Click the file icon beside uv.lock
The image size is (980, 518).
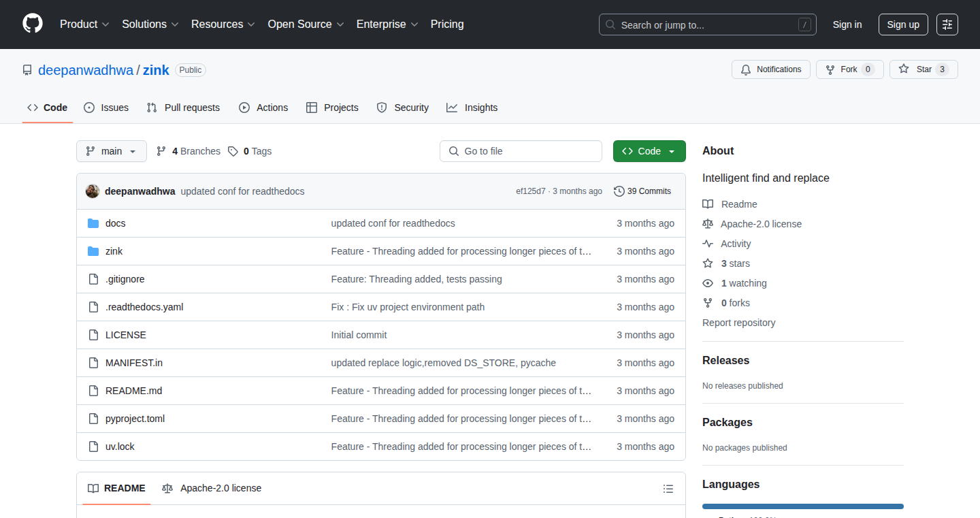(93, 447)
